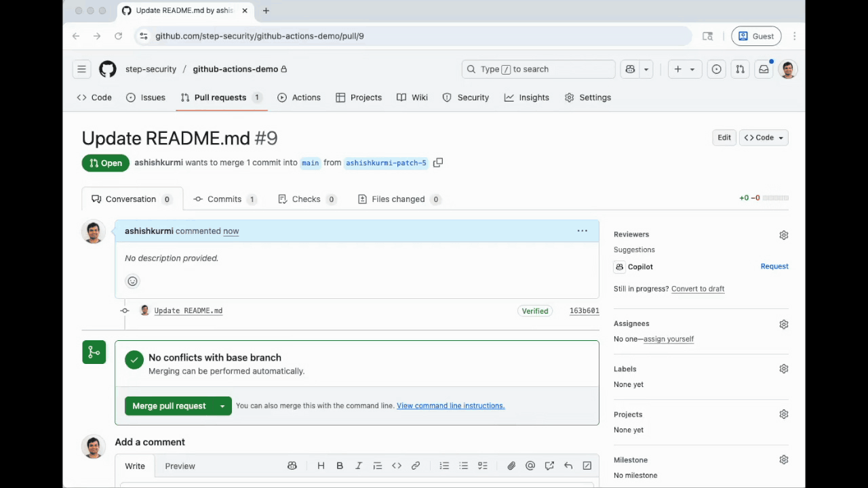Mention a user with @ icon
The height and width of the screenshot is (488, 868).
530,466
